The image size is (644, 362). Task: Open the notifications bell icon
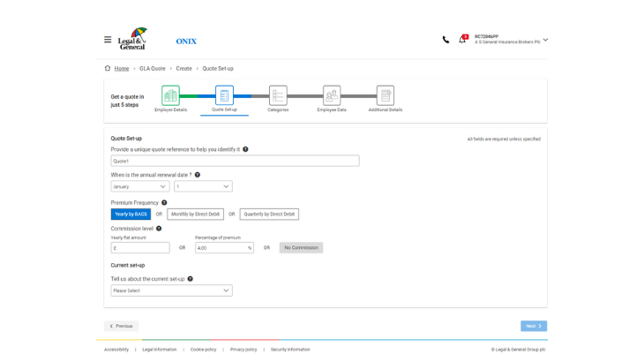point(461,40)
